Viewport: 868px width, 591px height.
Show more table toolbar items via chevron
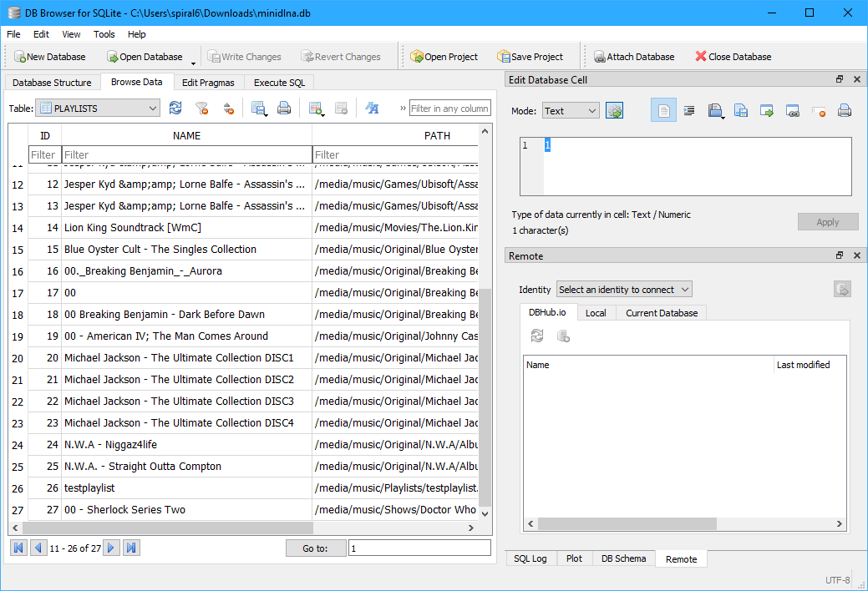(403, 109)
